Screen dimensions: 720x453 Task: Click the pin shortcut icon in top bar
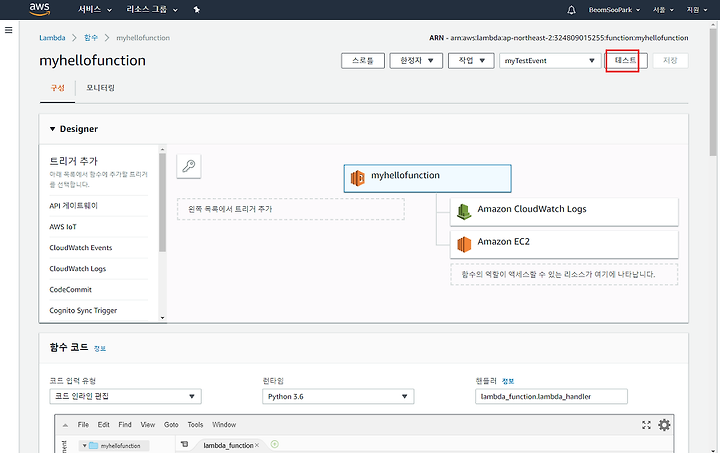click(x=197, y=10)
